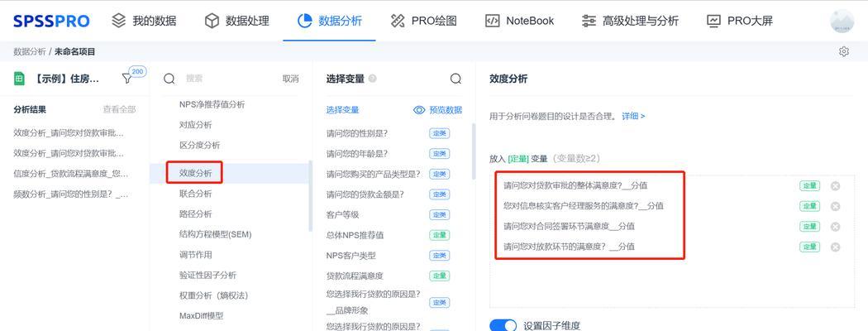Image resolution: width=868 pixels, height=331 pixels.
Task: Select 对应分析 method
Action: pyautogui.click(x=195, y=125)
